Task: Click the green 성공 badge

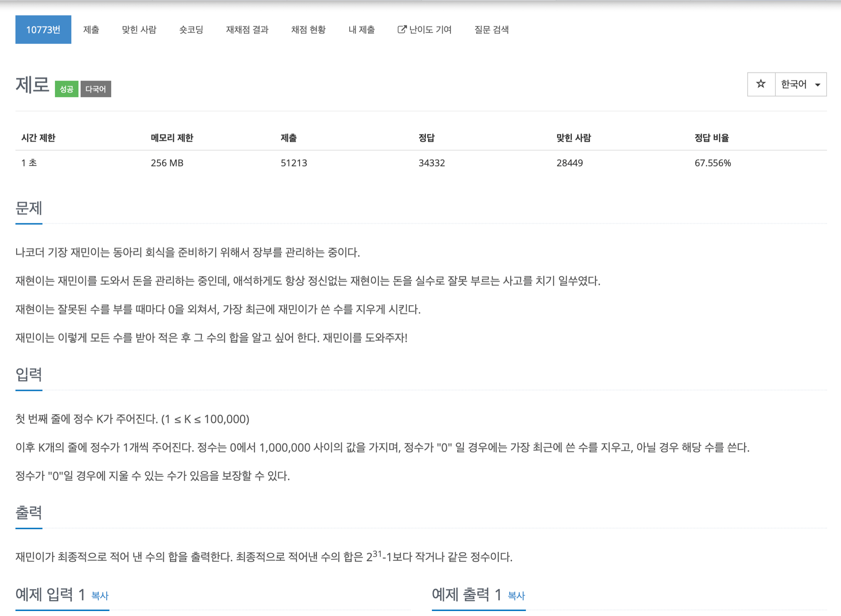Action: [x=66, y=89]
